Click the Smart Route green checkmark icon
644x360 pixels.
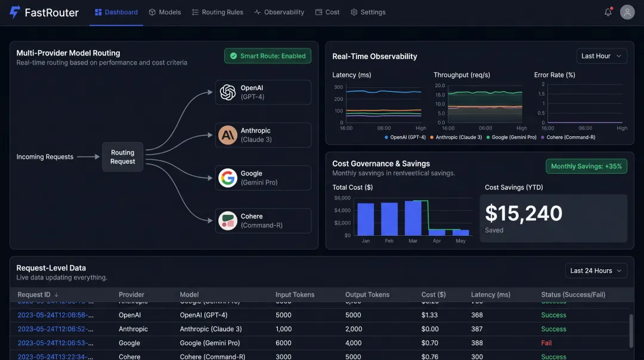233,56
